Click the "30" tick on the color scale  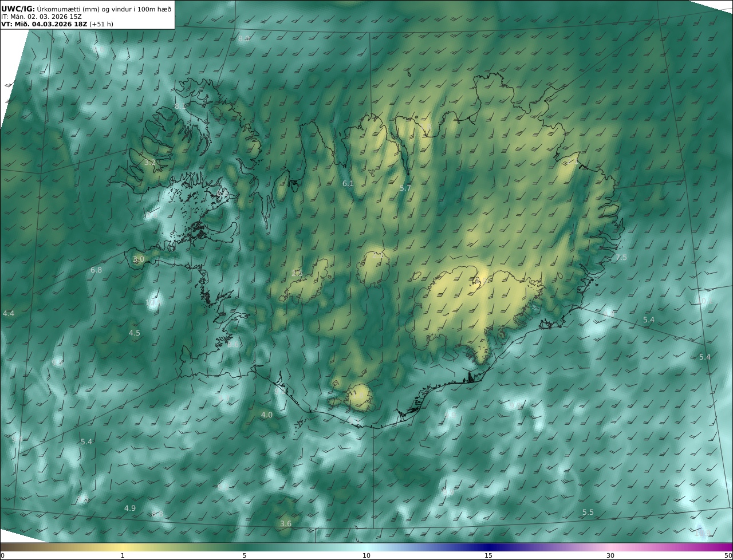point(610,555)
